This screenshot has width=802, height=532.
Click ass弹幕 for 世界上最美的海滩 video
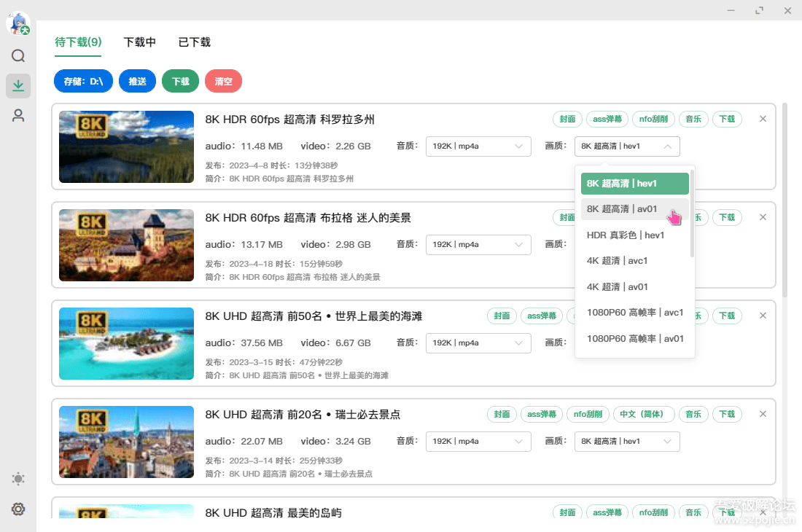coord(542,316)
